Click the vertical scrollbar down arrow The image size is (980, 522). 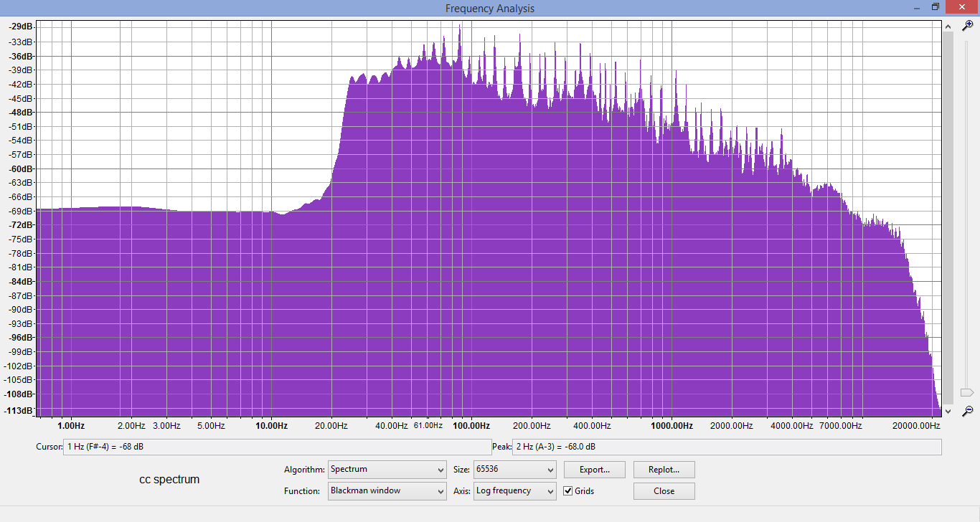click(948, 411)
